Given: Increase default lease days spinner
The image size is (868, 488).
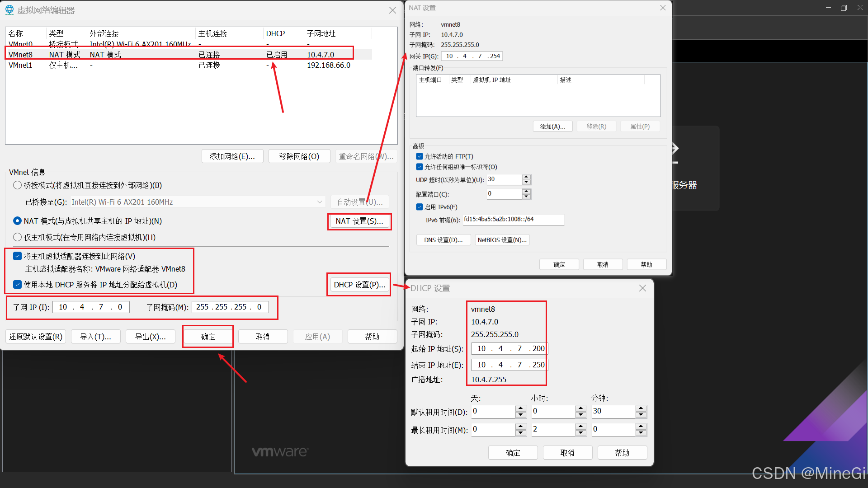Looking at the screenshot, I should tap(520, 408).
